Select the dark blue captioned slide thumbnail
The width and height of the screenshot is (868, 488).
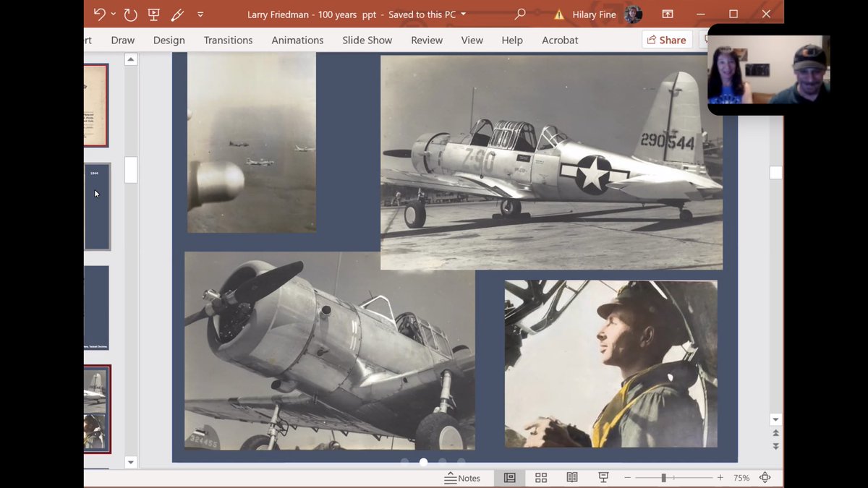point(96,308)
